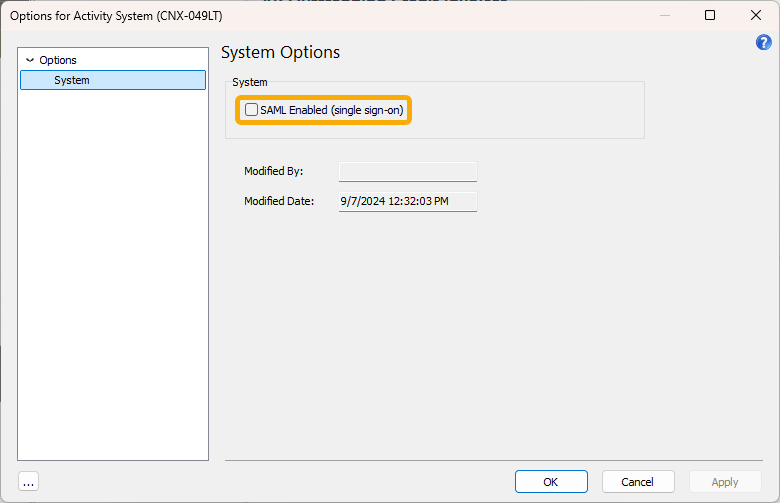Maximize the Options dialog window

coord(710,15)
